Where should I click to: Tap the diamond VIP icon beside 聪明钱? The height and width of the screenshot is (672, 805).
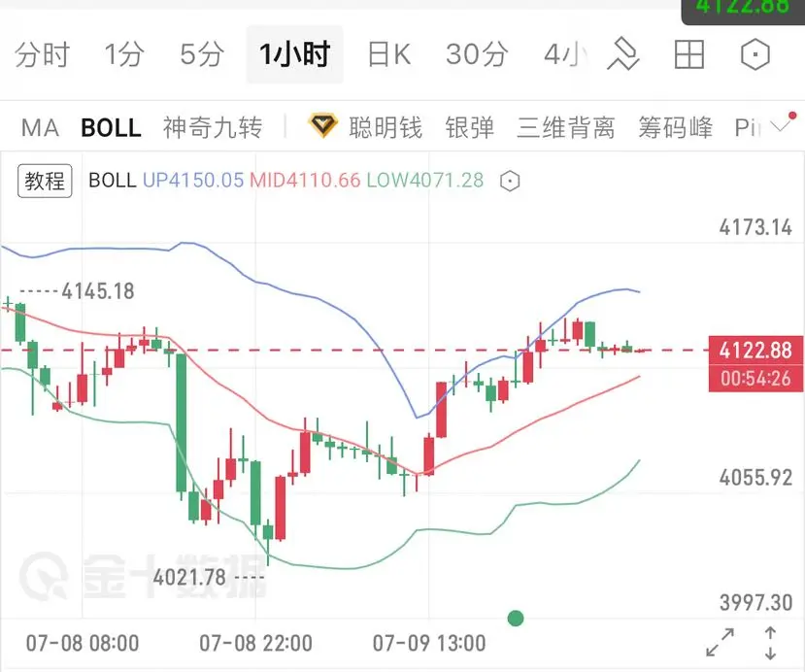[323, 126]
